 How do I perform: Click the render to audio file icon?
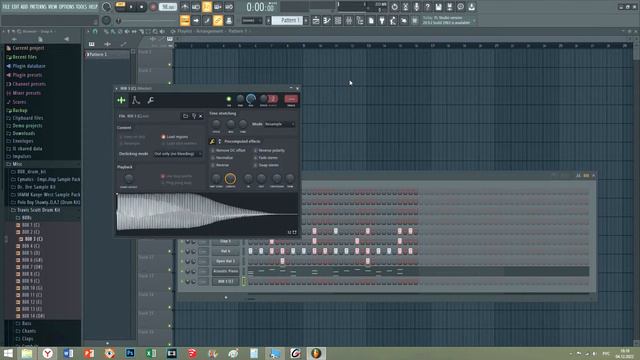449,7
